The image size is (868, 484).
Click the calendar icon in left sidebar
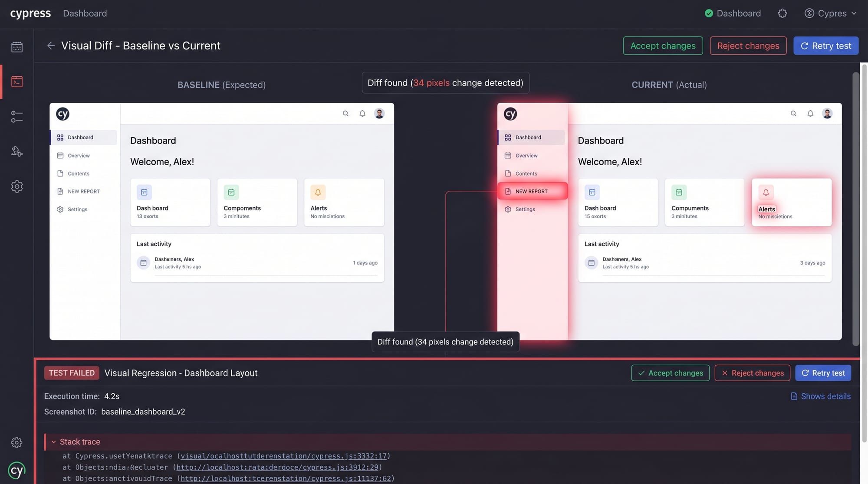tap(17, 47)
